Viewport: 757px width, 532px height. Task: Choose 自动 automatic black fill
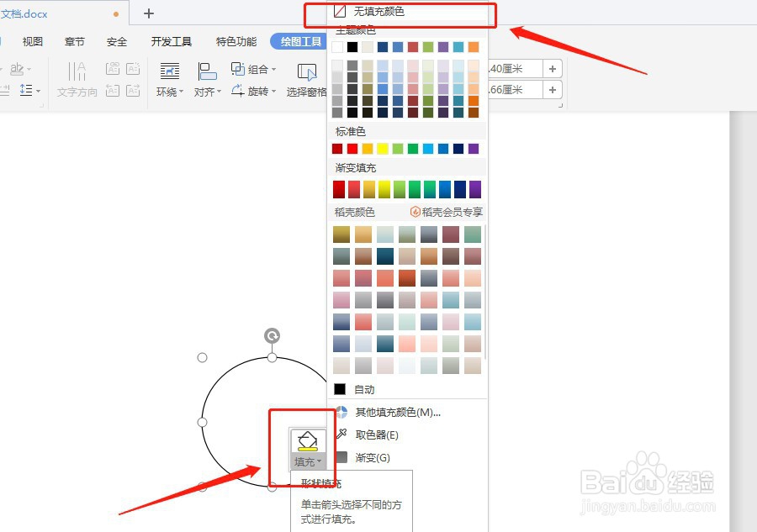[x=363, y=388]
